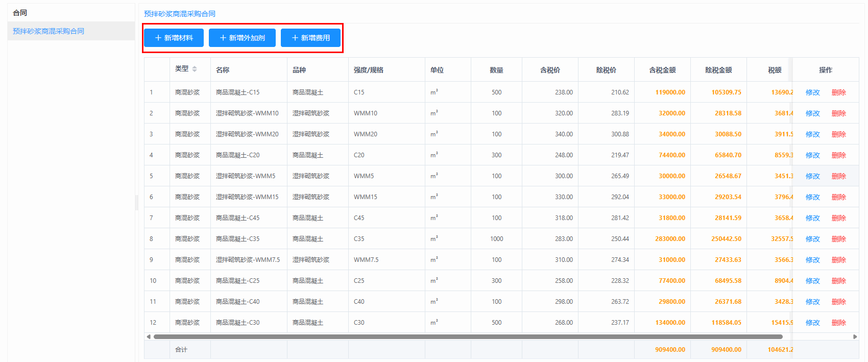The width and height of the screenshot is (868, 362).
Task: Select 预拌砂浆商混采购合同 in left sidebar
Action: (49, 31)
